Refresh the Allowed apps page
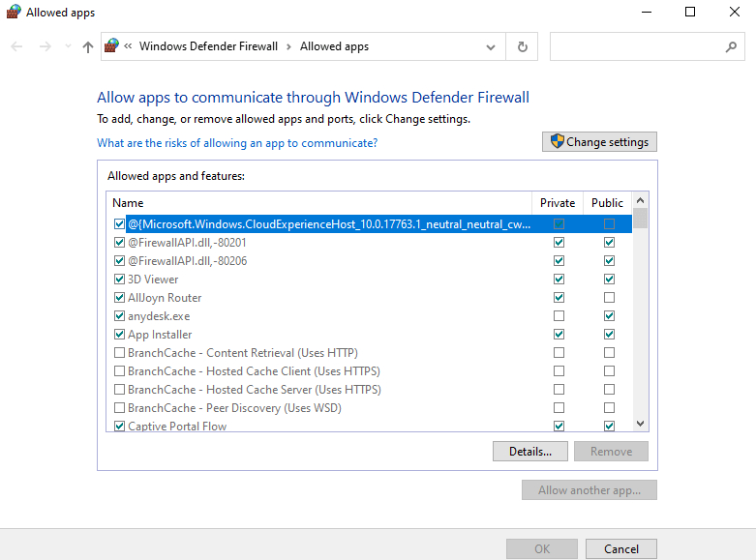 522,46
